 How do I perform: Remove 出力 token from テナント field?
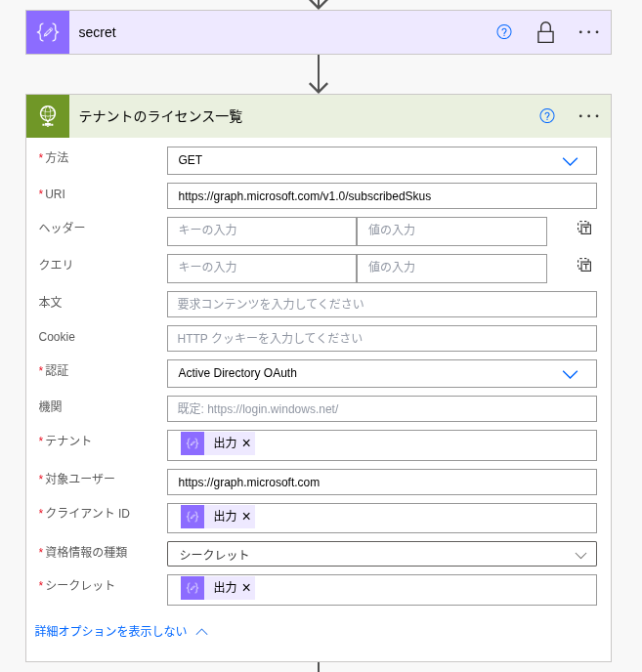246,443
